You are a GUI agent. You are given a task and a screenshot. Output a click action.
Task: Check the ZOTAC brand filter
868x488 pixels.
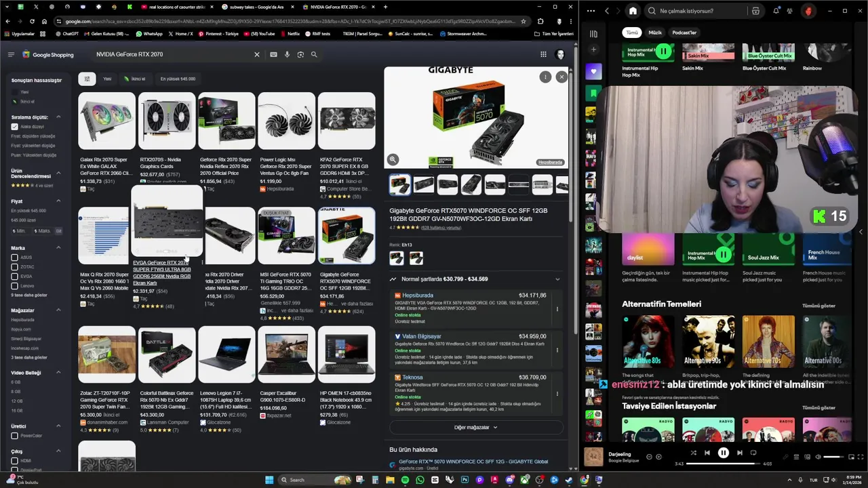coord(14,267)
